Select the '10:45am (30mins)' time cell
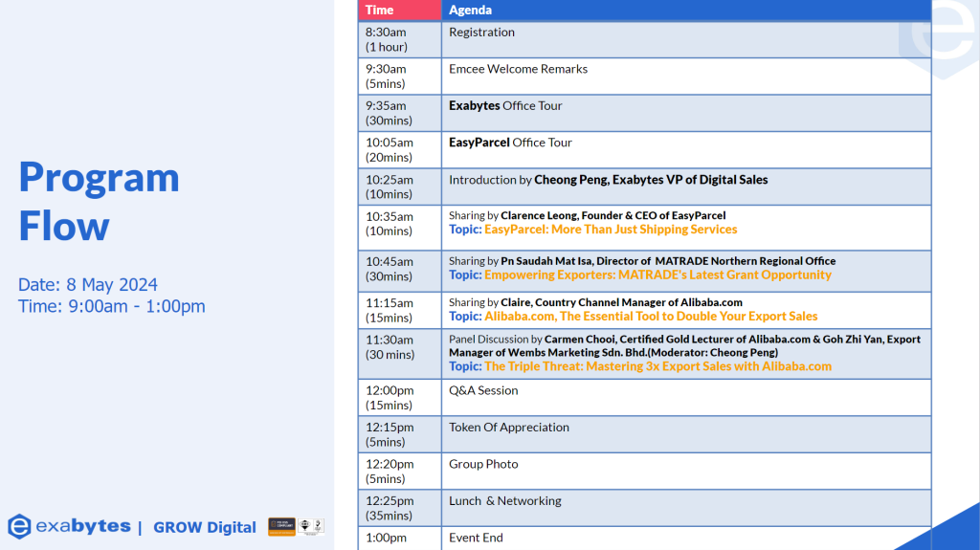The width and height of the screenshot is (980, 550). click(399, 272)
